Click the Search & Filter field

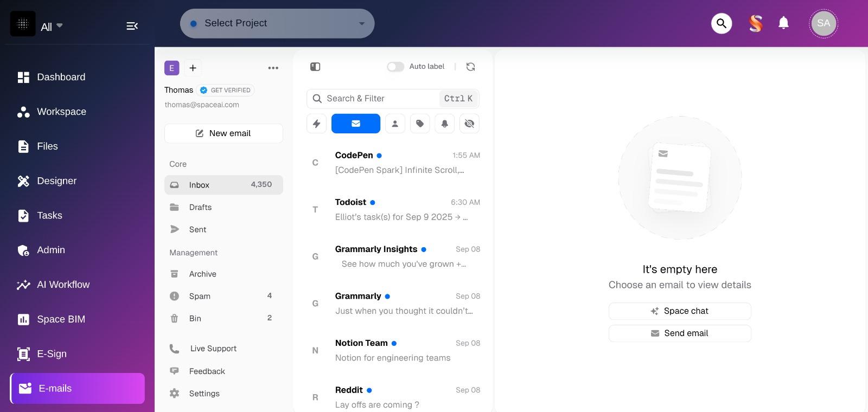click(x=380, y=99)
